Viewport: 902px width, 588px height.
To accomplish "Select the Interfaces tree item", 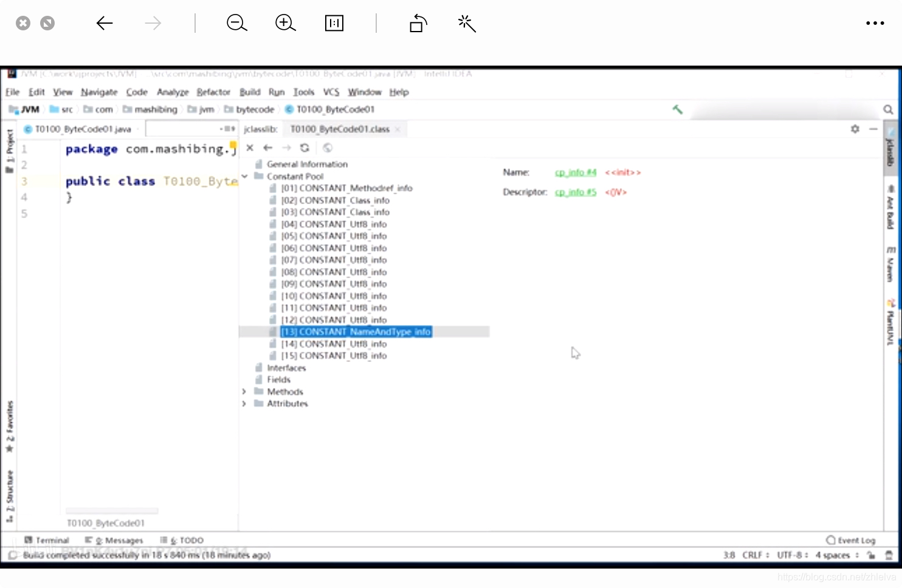I will pos(286,368).
